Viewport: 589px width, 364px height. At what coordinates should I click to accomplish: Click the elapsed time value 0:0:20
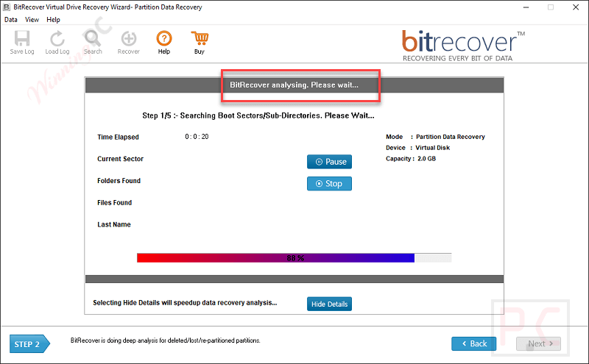(x=197, y=137)
